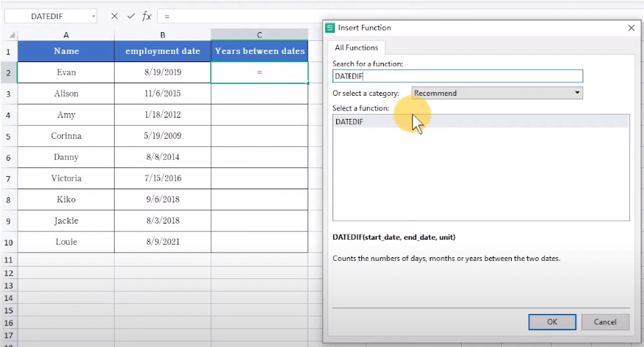Image resolution: width=644 pixels, height=347 pixels.
Task: Click the Select All corner triangle
Action: [12, 35]
